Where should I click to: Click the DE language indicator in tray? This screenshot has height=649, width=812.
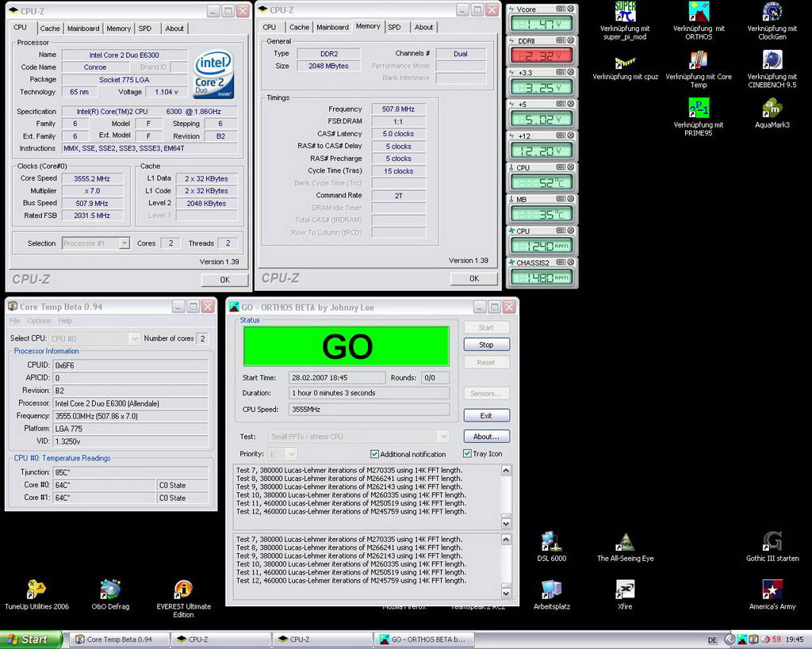(x=712, y=640)
